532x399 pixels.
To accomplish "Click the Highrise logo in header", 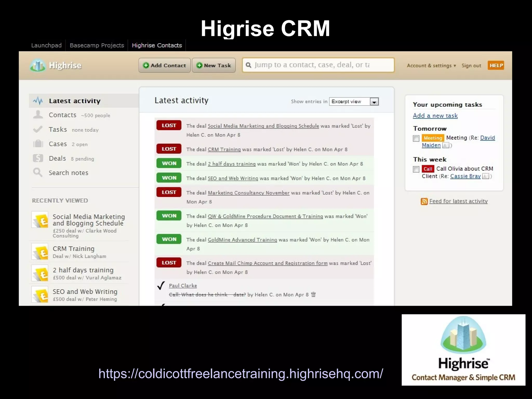I will [x=56, y=65].
